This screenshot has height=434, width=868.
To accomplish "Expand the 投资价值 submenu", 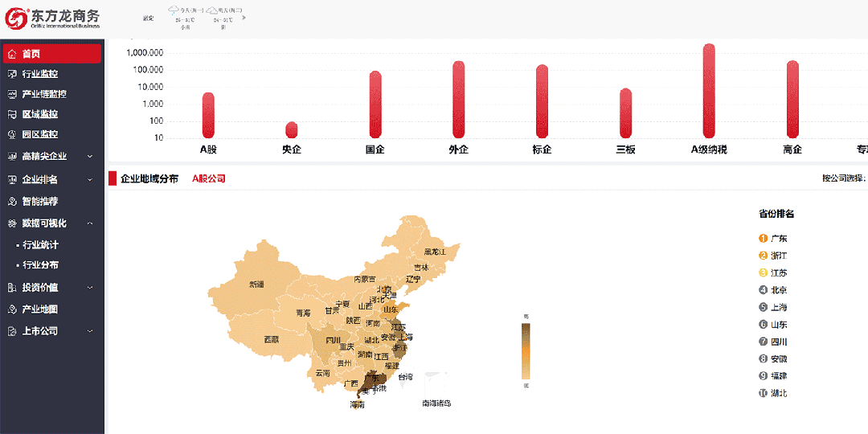I will click(x=90, y=288).
